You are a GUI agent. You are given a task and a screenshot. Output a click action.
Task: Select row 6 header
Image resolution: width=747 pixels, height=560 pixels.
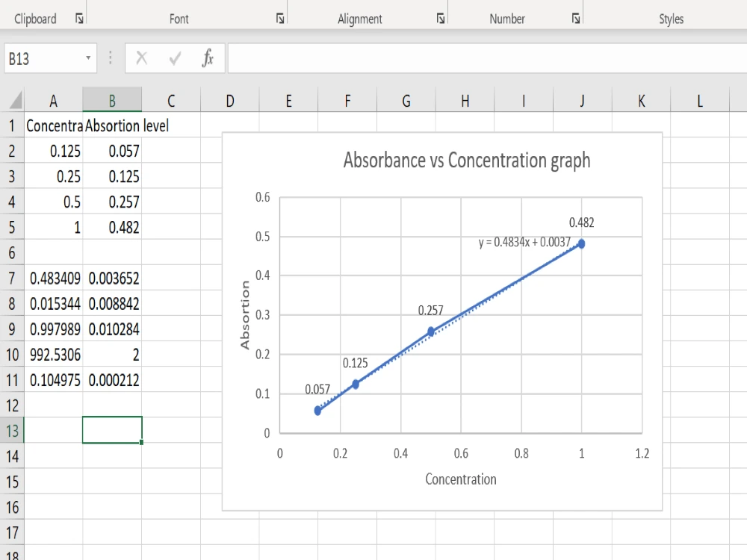click(12, 252)
